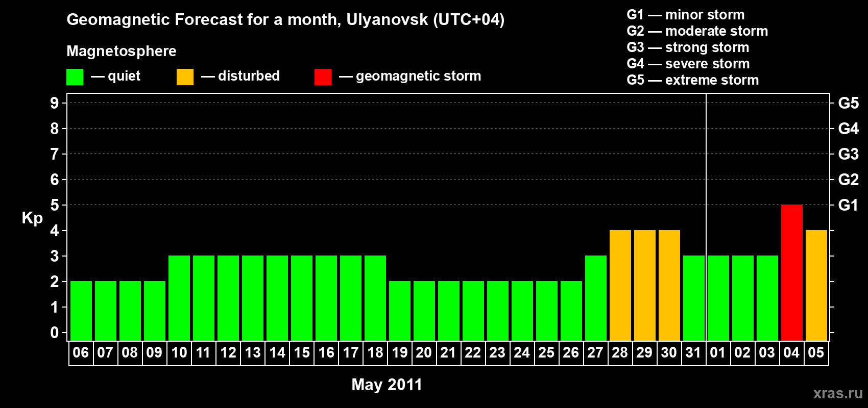The height and width of the screenshot is (408, 868).
Task: Click the G3 right axis label
Action: (x=849, y=154)
